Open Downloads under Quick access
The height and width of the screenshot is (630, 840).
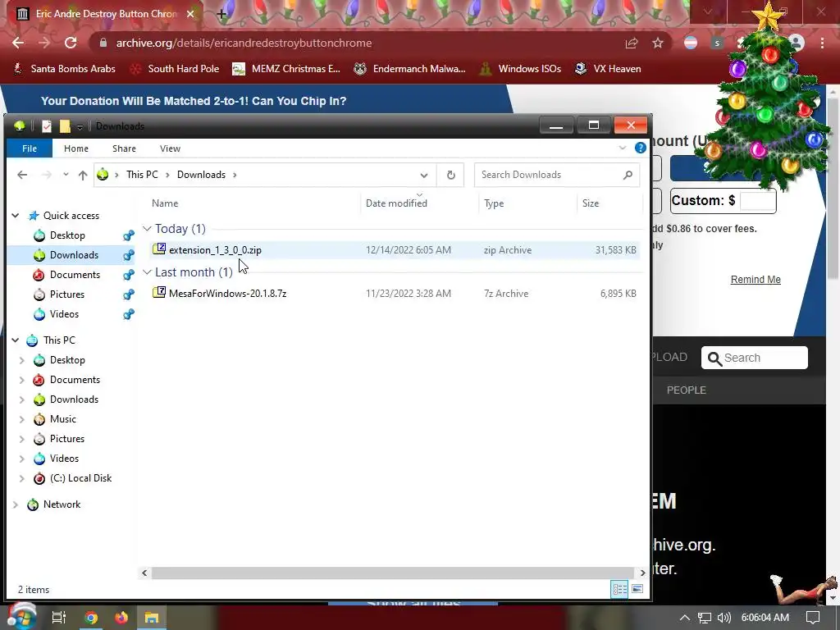[74, 255]
